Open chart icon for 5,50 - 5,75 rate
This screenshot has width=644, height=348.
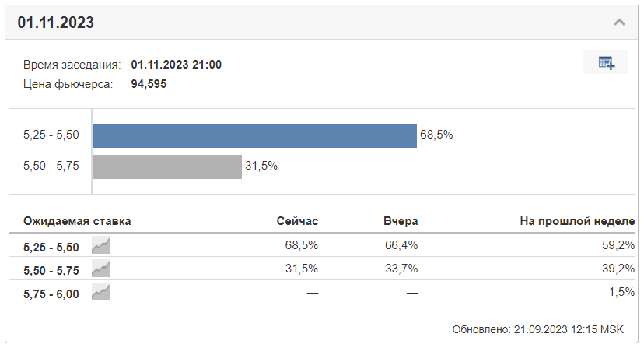click(100, 269)
